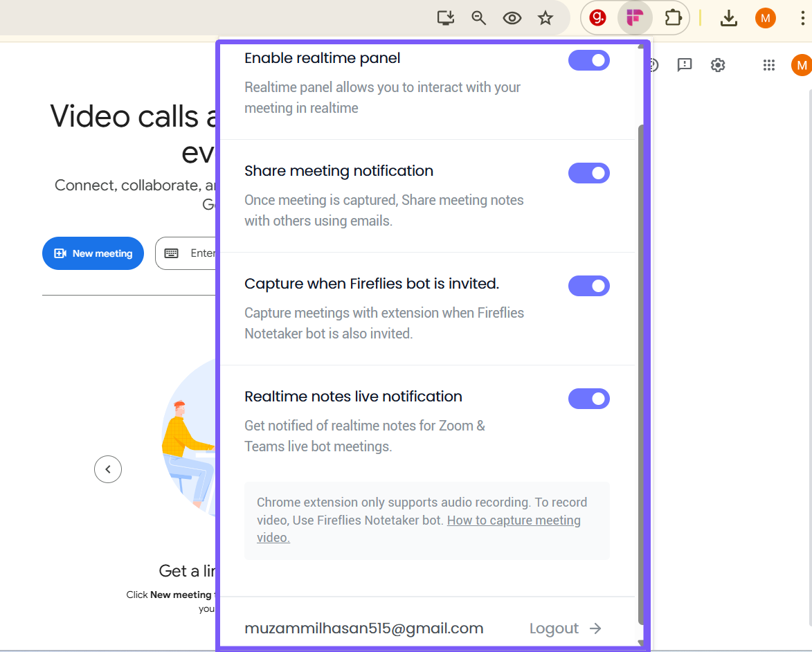Disable the Enable realtime panel toggle
812x652 pixels.
588,61
